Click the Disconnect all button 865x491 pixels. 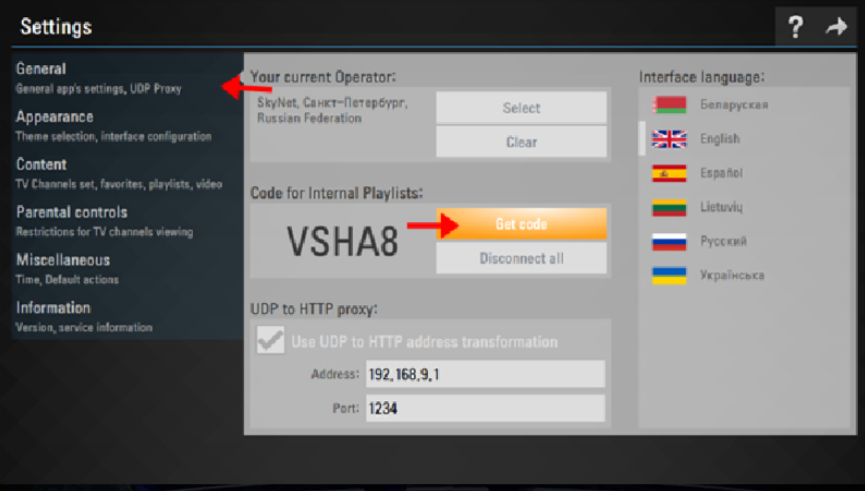521,258
